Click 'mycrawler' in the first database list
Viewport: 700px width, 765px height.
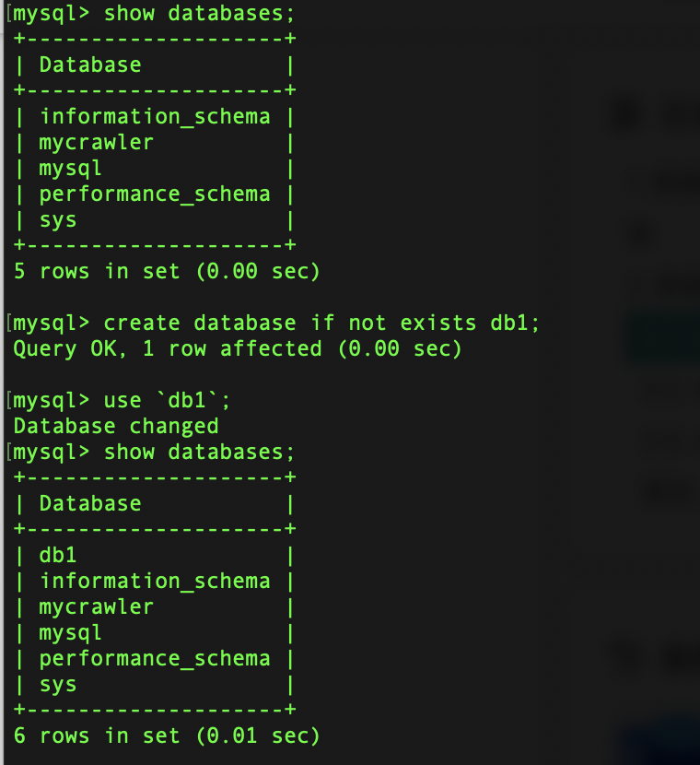click(x=96, y=142)
